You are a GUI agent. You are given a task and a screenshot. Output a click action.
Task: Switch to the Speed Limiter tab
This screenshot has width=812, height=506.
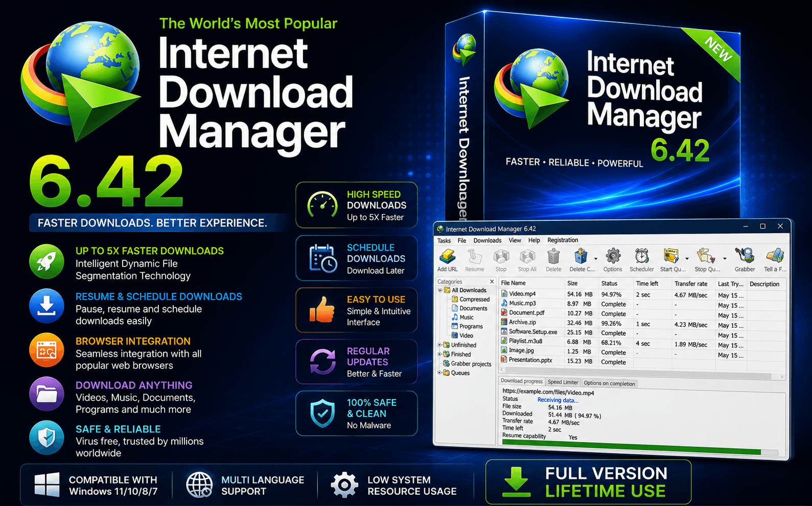click(563, 382)
